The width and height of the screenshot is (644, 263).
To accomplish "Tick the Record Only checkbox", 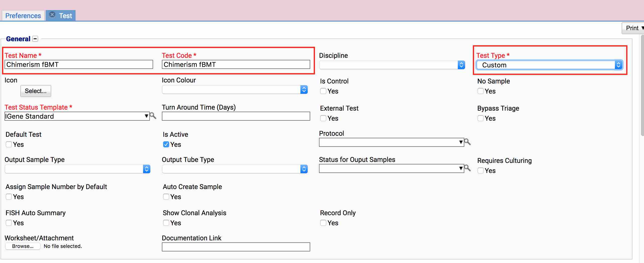I will coord(323,223).
